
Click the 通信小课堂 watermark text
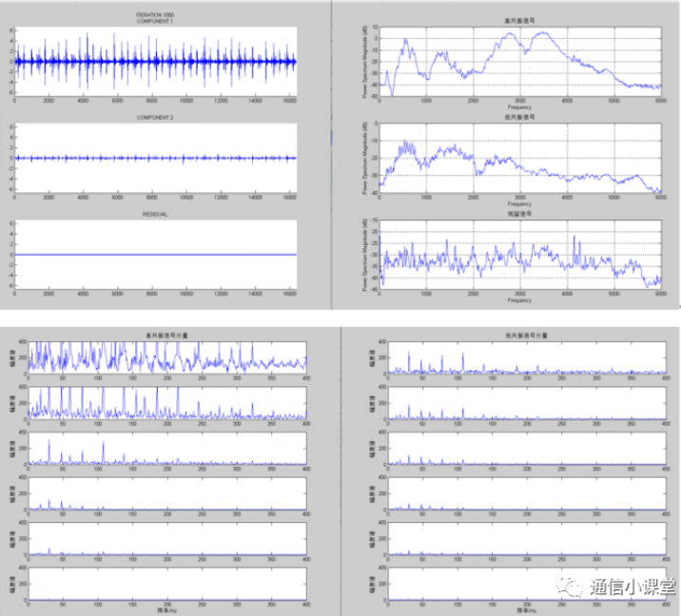tap(632, 588)
